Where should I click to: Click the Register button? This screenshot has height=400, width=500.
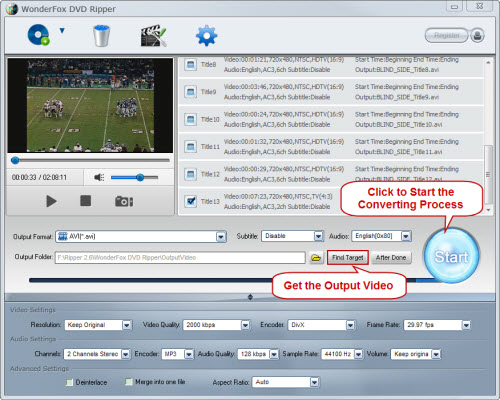(447, 35)
